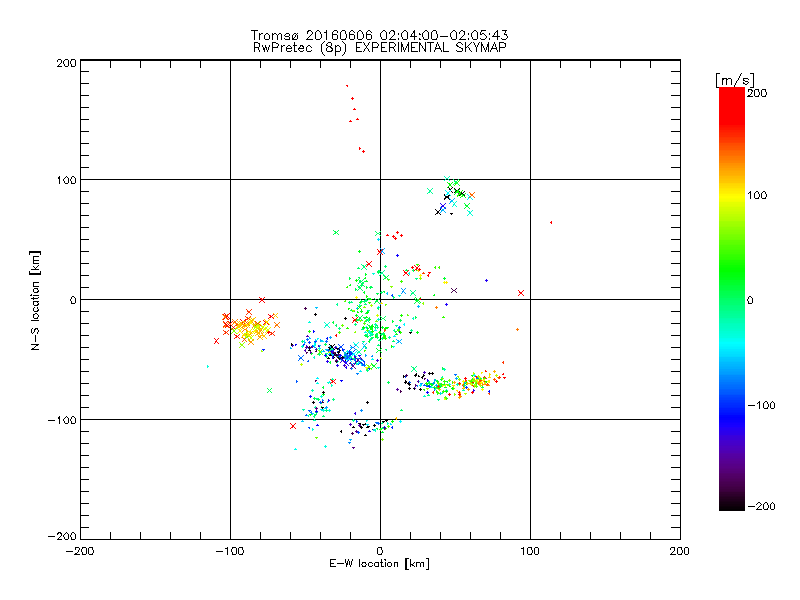The width and height of the screenshot is (800, 600).
Task: Click the colorbar label '-200' at bottom
Action: coord(761,506)
